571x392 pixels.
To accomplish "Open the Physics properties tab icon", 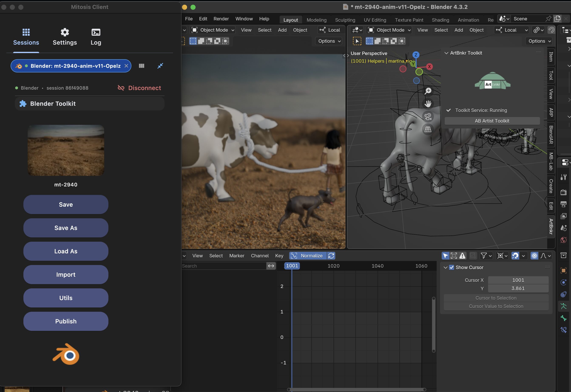I will point(563,282).
